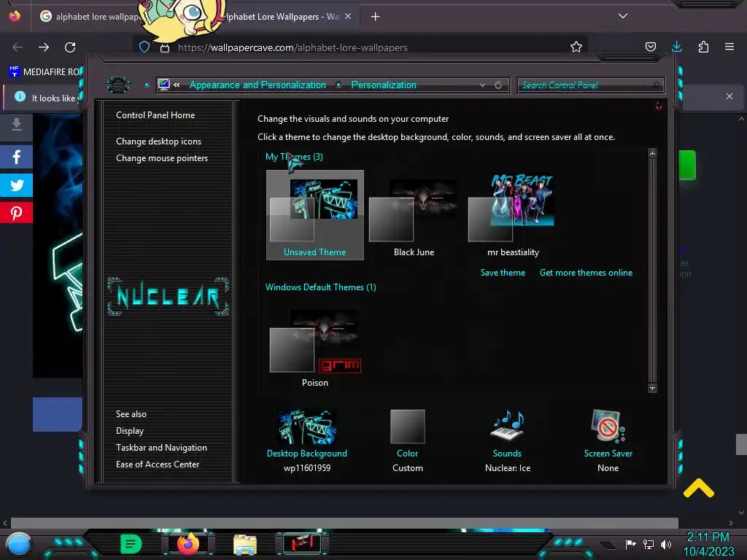Click the breadcrumb back chevrons

pos(177,85)
